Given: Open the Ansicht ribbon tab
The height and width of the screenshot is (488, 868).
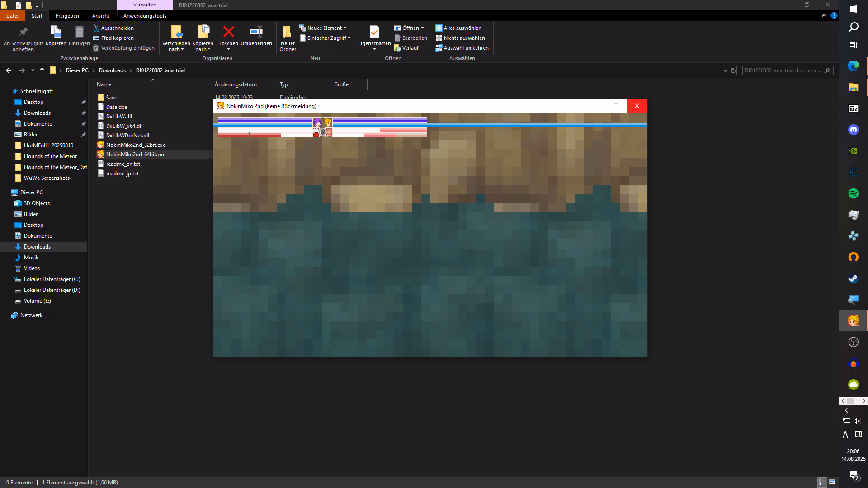Looking at the screenshot, I should [x=101, y=16].
